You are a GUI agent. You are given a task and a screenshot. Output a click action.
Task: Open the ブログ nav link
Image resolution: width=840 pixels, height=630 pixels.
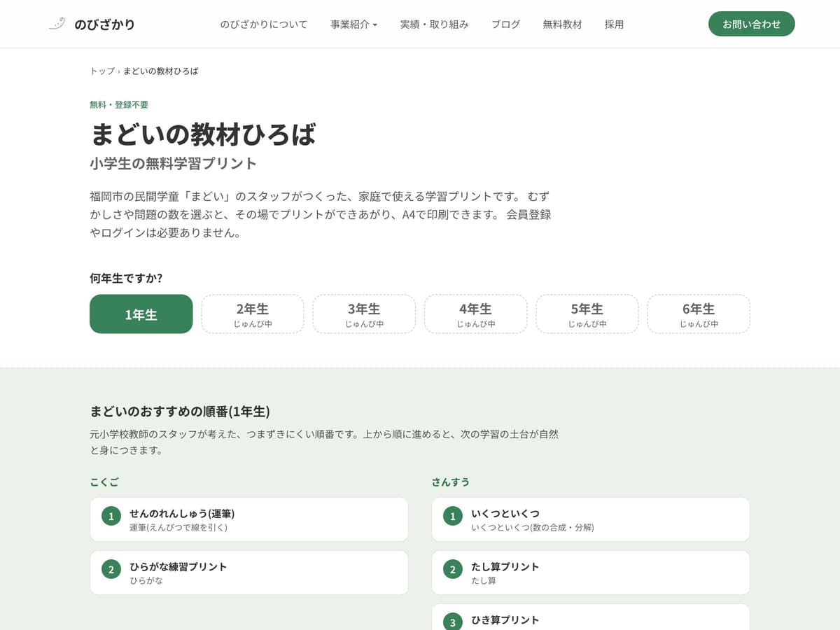point(505,24)
